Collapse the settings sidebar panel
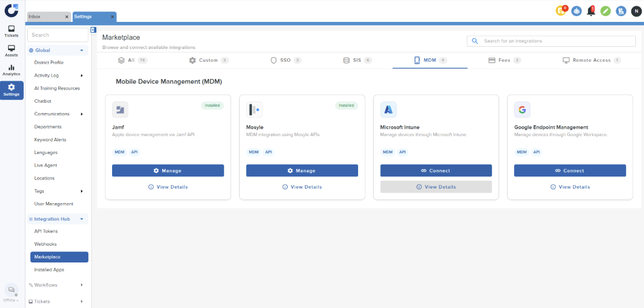The height and width of the screenshot is (308, 644). pos(94,30)
